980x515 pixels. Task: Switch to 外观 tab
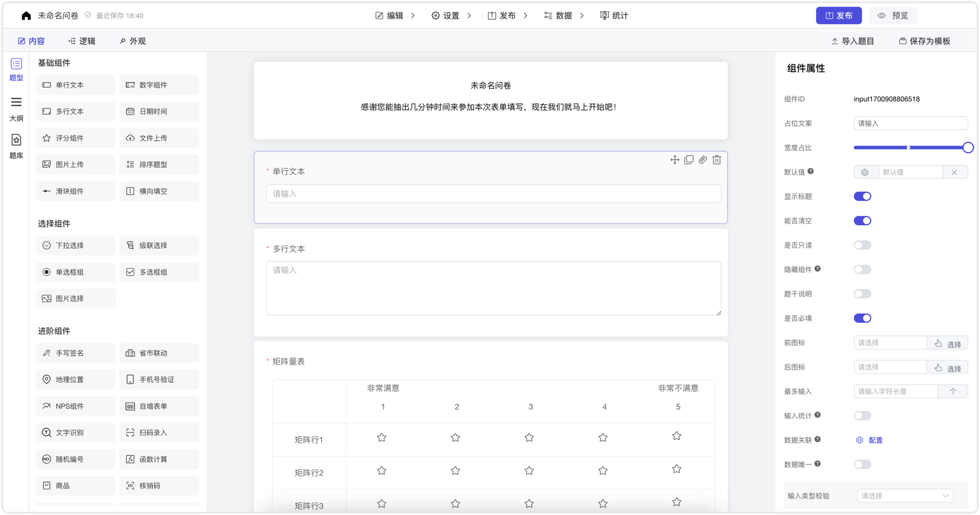pyautogui.click(x=132, y=41)
